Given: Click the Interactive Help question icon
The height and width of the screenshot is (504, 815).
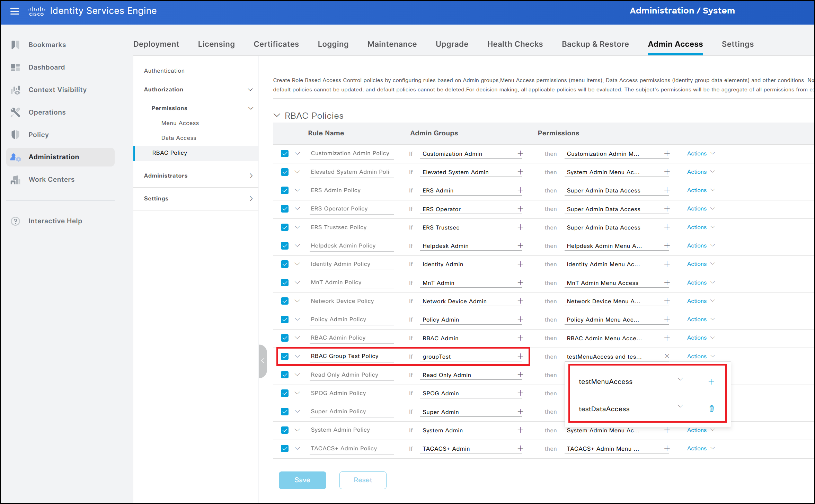Looking at the screenshot, I should 15,221.
